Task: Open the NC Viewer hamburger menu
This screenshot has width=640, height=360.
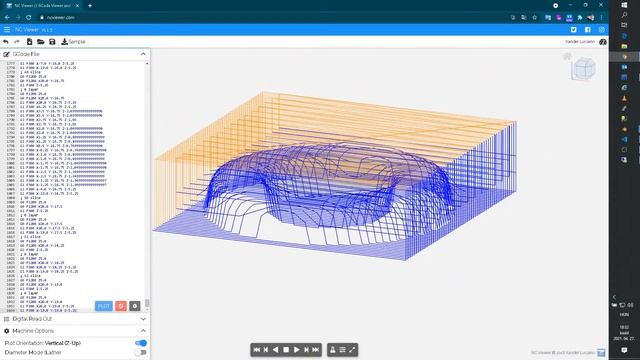Action: 7,29
